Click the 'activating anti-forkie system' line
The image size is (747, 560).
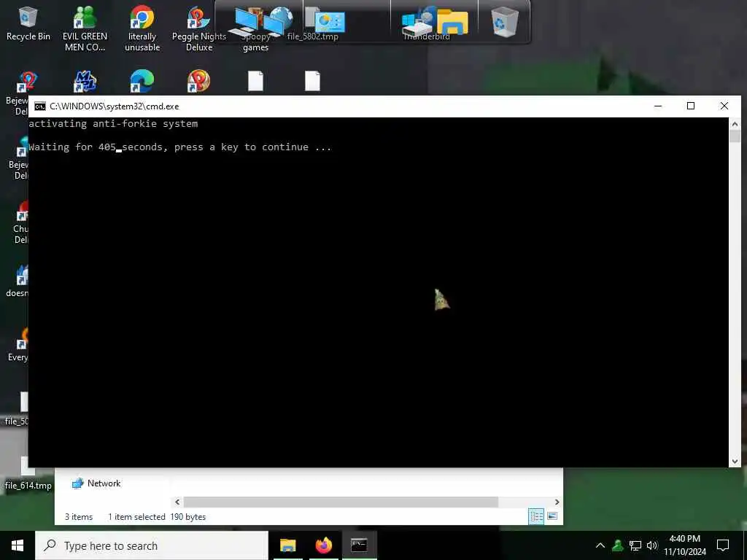pyautogui.click(x=113, y=124)
